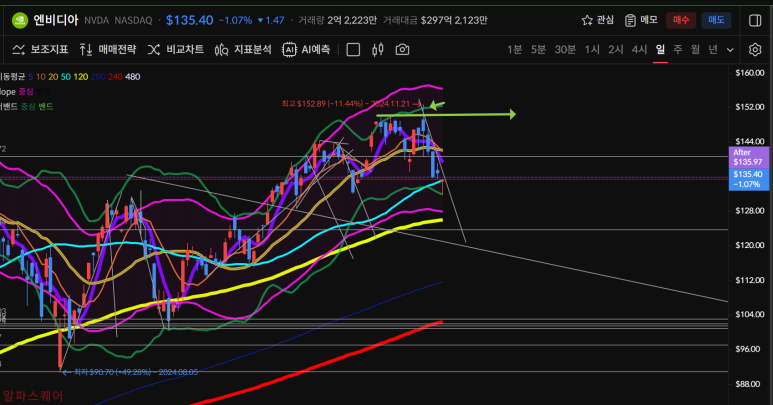Viewport: 773px width, 405px height.
Task: Click the 거래대금 $297억 2,123만 value
Action: pyautogui.click(x=435, y=20)
